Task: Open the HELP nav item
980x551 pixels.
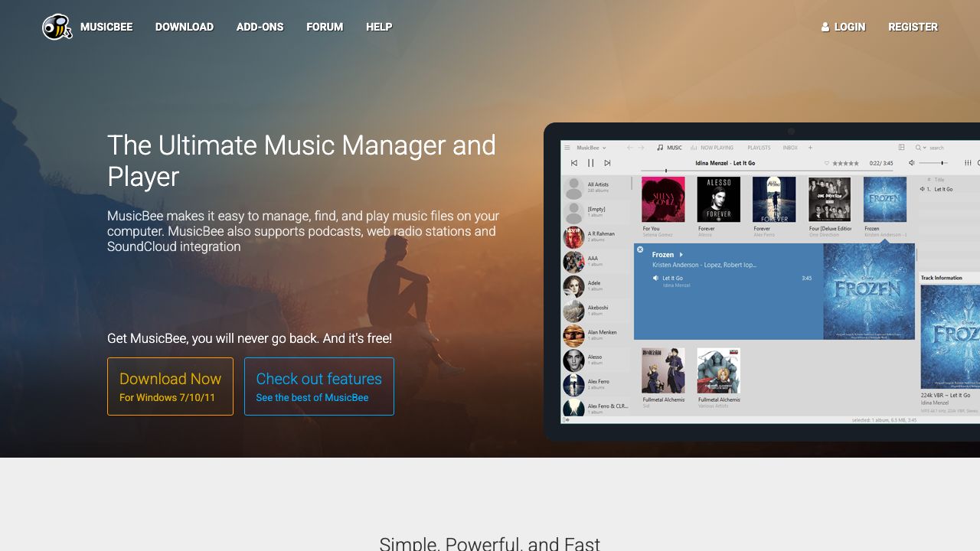Action: (379, 27)
